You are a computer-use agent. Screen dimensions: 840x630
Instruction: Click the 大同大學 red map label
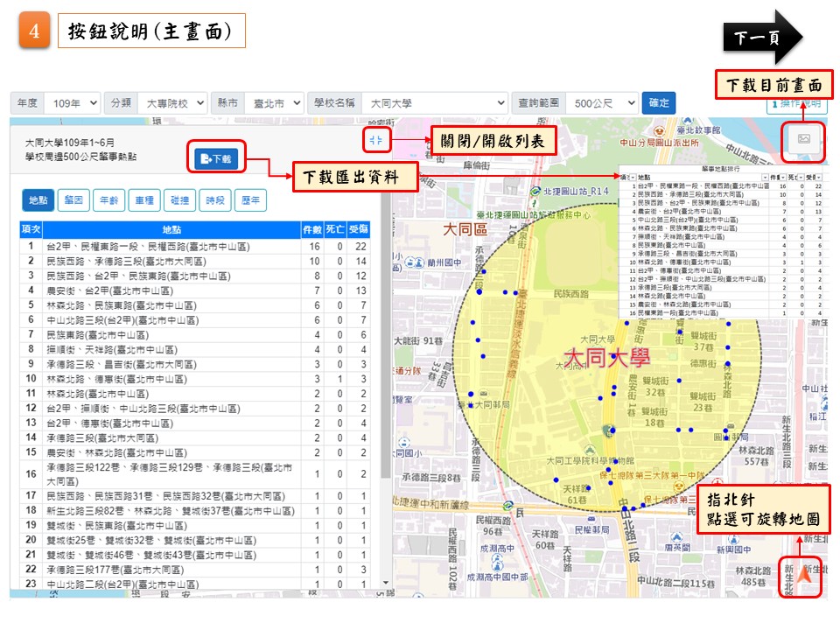[607, 357]
